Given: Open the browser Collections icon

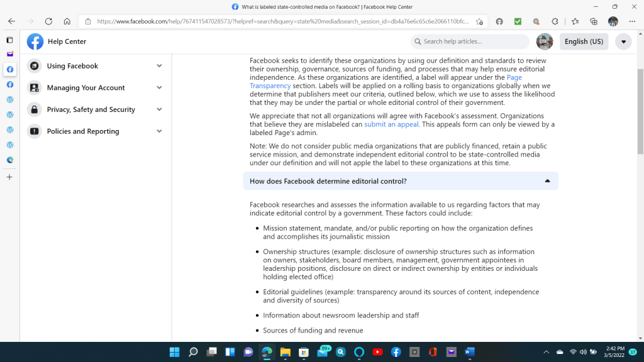Looking at the screenshot, I should pos(594,21).
